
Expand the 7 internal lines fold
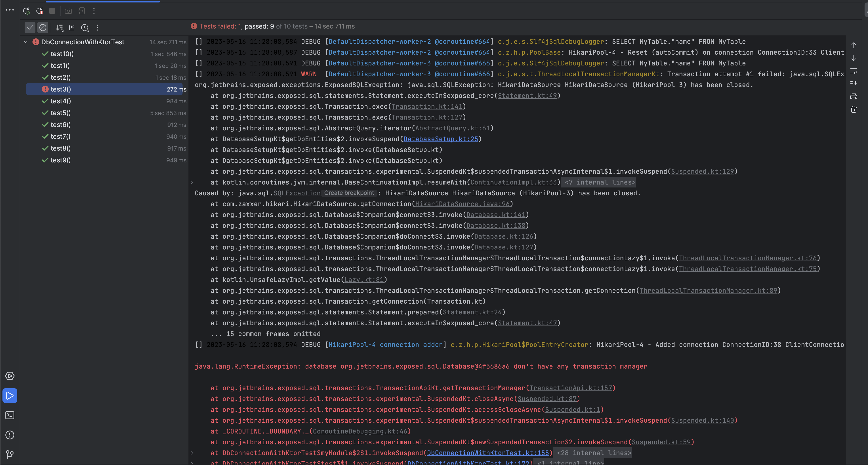click(599, 182)
